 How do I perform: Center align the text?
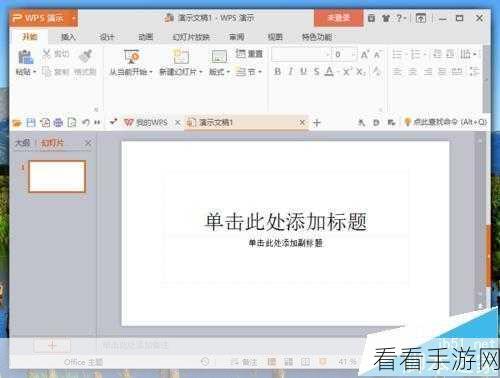tap(413, 71)
